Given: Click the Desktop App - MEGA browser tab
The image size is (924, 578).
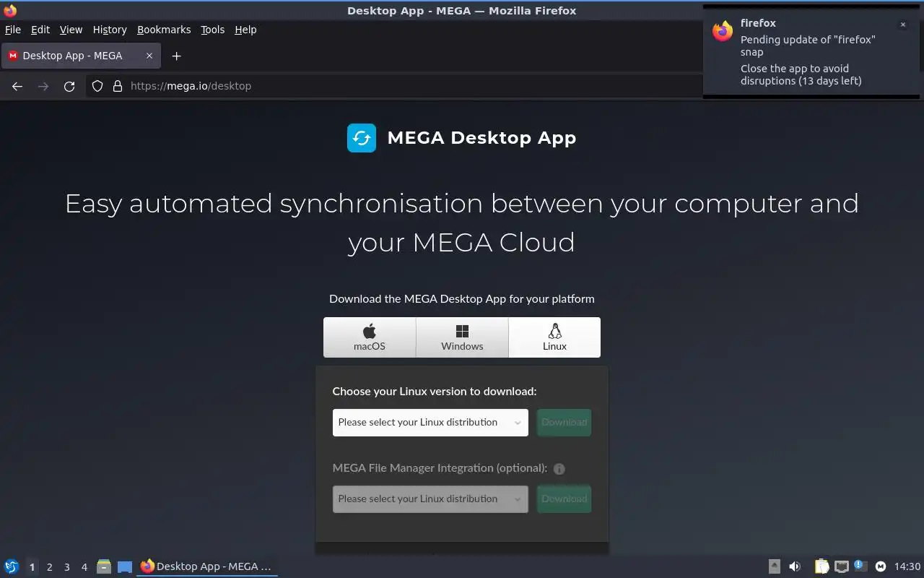Looking at the screenshot, I should click(81, 56).
